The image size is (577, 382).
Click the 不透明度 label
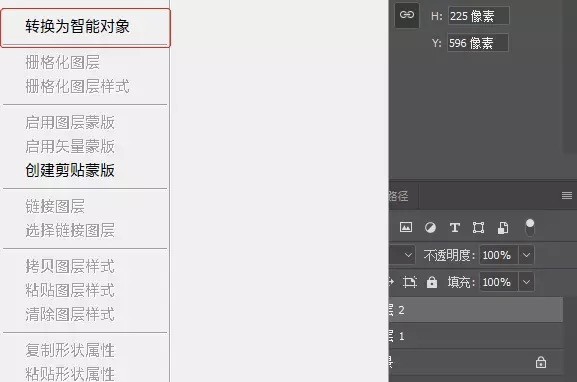(449, 255)
